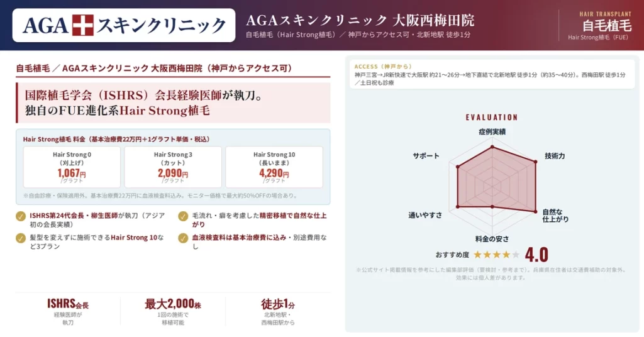This screenshot has width=644, height=337.
Task: Click the checkmark icon beside ISHRS第24代会長
Action: click(21, 216)
